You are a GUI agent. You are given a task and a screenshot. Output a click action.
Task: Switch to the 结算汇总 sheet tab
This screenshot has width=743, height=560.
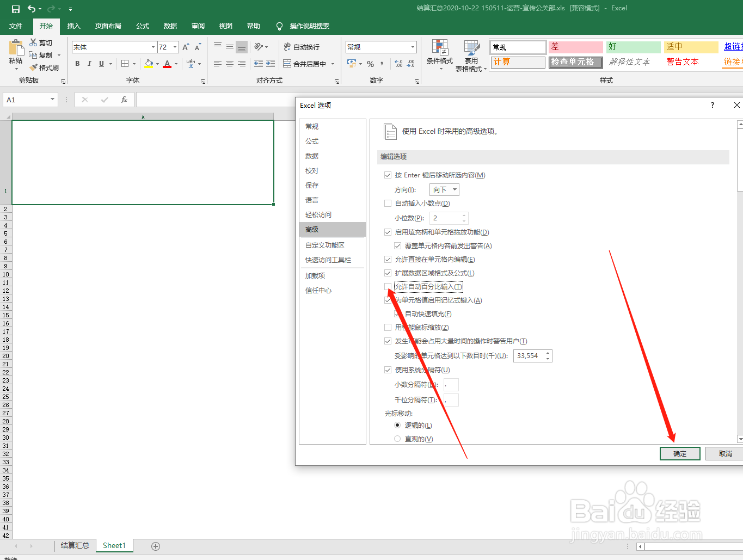tap(75, 545)
